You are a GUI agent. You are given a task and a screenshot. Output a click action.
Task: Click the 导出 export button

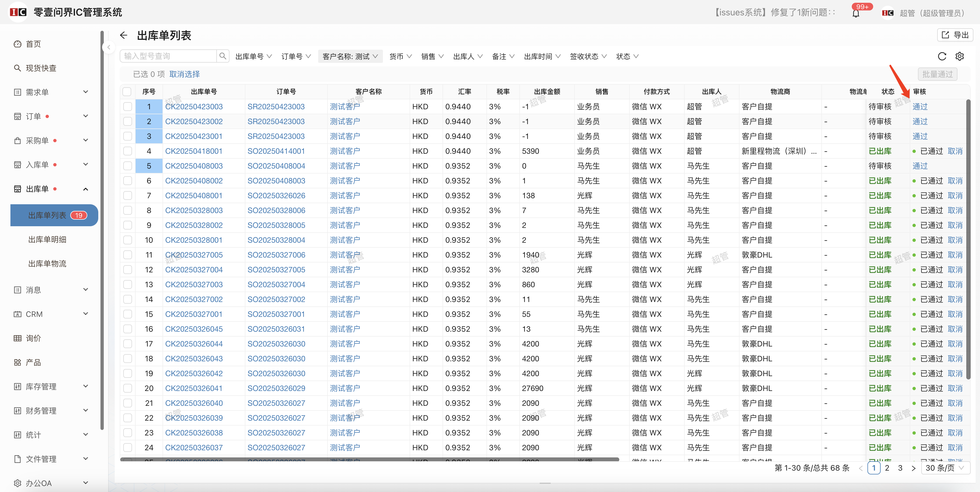tap(955, 35)
